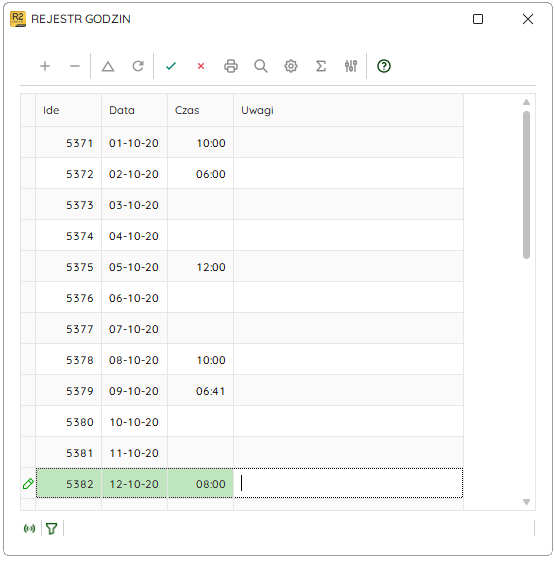Image resolution: width=555 pixels, height=562 pixels.
Task: Select date cell 01-10-20
Action: (x=134, y=143)
